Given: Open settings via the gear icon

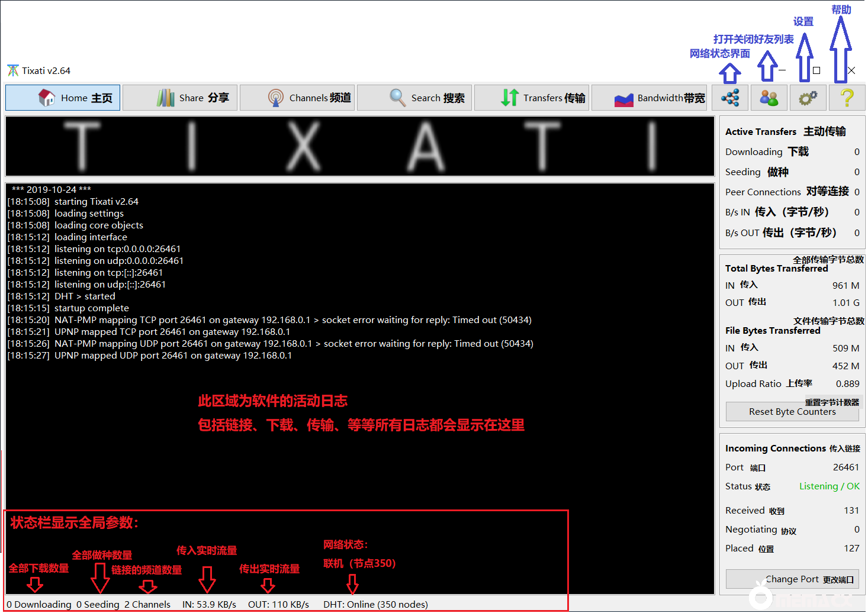Looking at the screenshot, I should tap(808, 98).
